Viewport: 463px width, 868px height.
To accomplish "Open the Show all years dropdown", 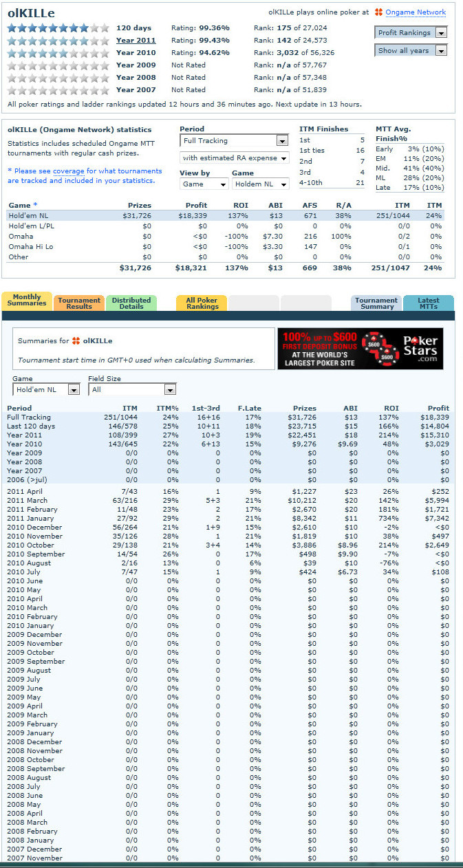I will point(411,50).
